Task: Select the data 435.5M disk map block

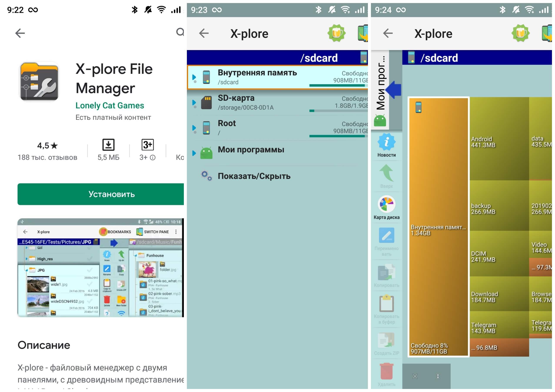Action: pyautogui.click(x=541, y=138)
